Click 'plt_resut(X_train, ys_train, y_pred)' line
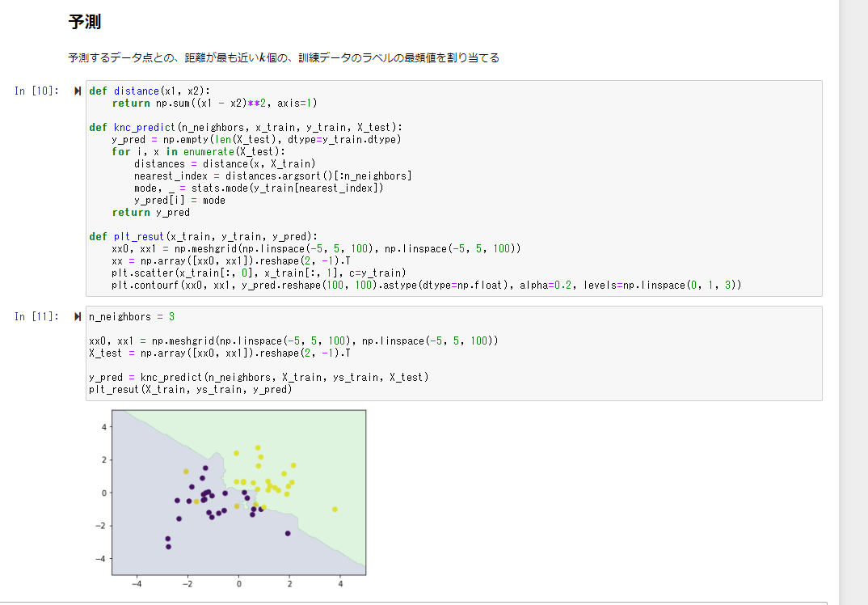 tap(191, 390)
